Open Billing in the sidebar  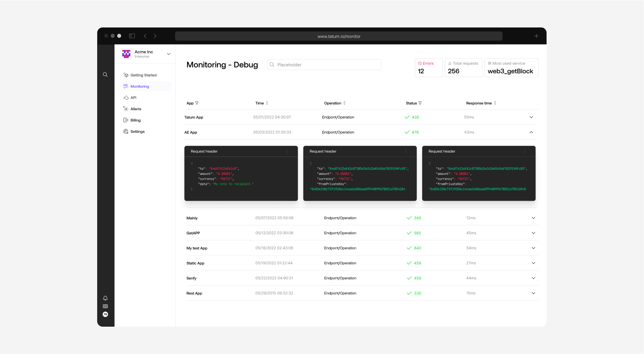click(135, 120)
